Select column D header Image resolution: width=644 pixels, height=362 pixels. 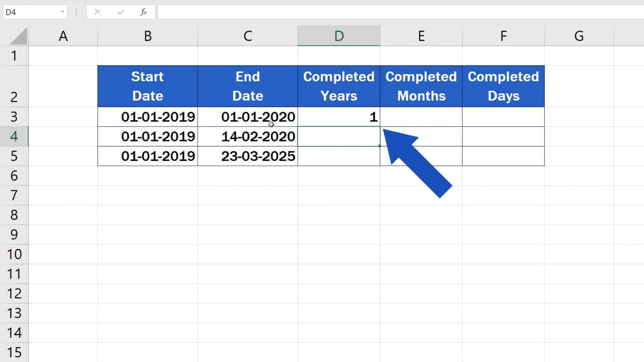click(339, 35)
